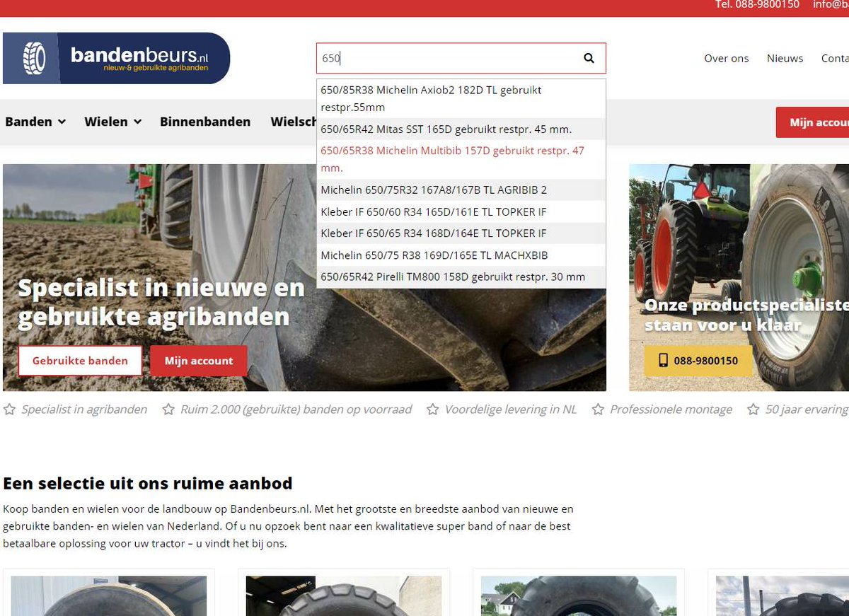Screen dimensions: 849x616
Task: Click Voordelige levering in NL text
Action: (x=510, y=409)
